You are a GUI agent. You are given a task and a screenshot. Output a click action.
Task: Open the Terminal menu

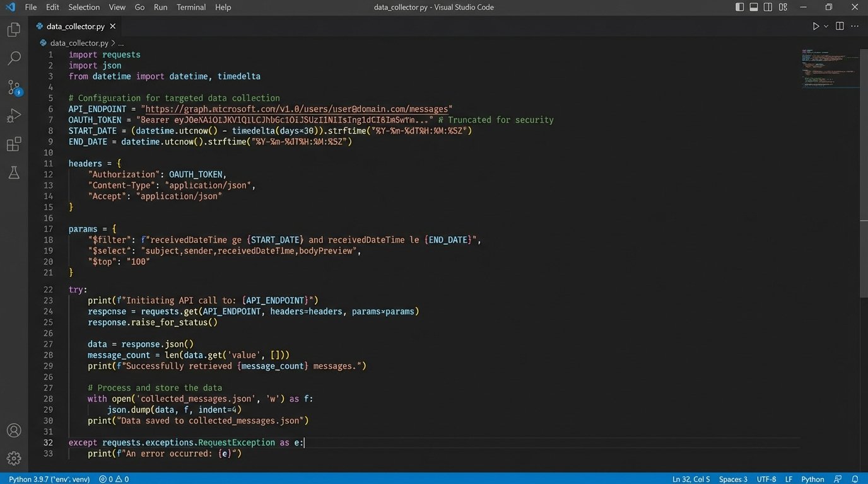tap(191, 7)
